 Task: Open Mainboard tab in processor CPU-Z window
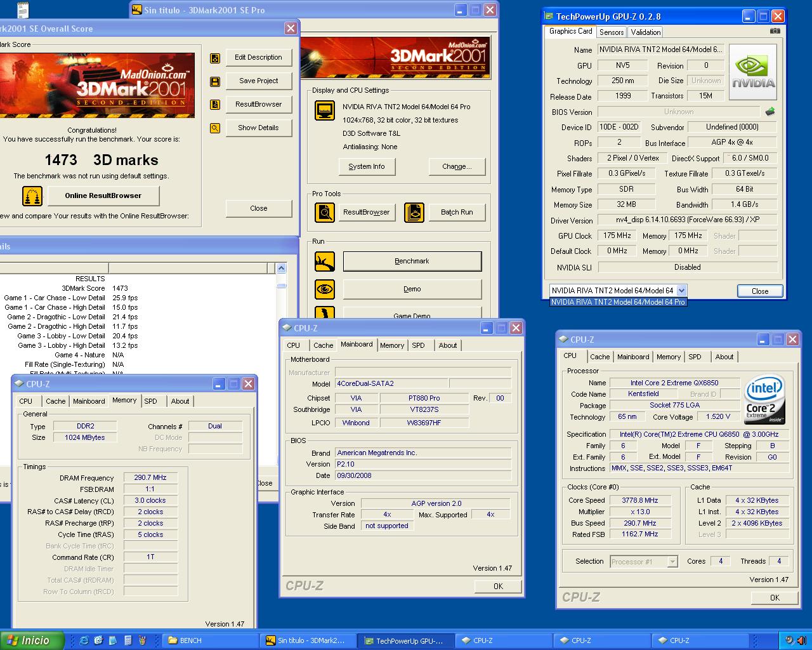[633, 357]
